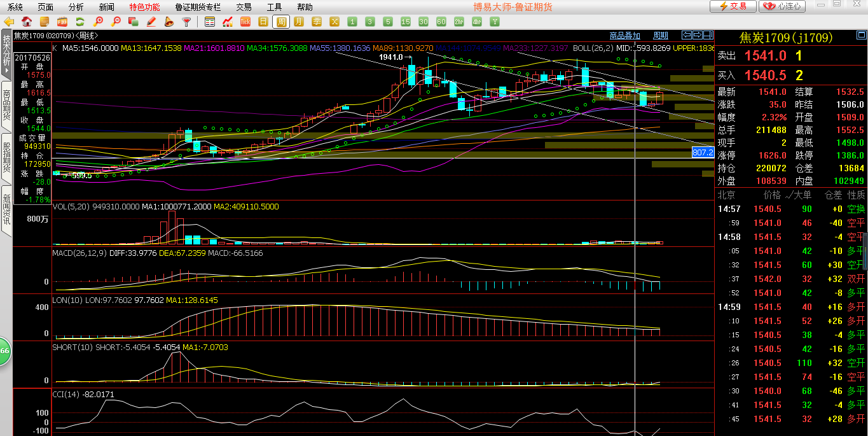Viewport: 868px width, 436px height.
Task: Open 页面 menu
Action: click(x=46, y=7)
